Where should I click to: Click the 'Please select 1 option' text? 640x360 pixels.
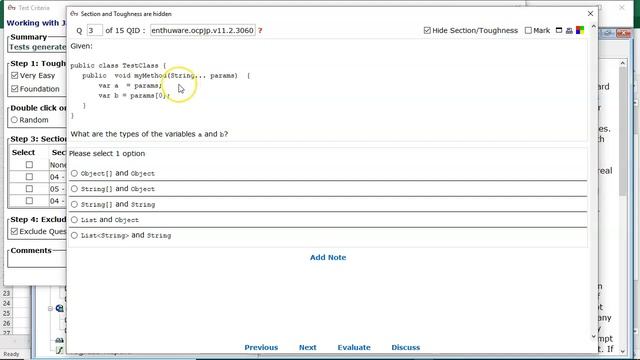click(107, 153)
